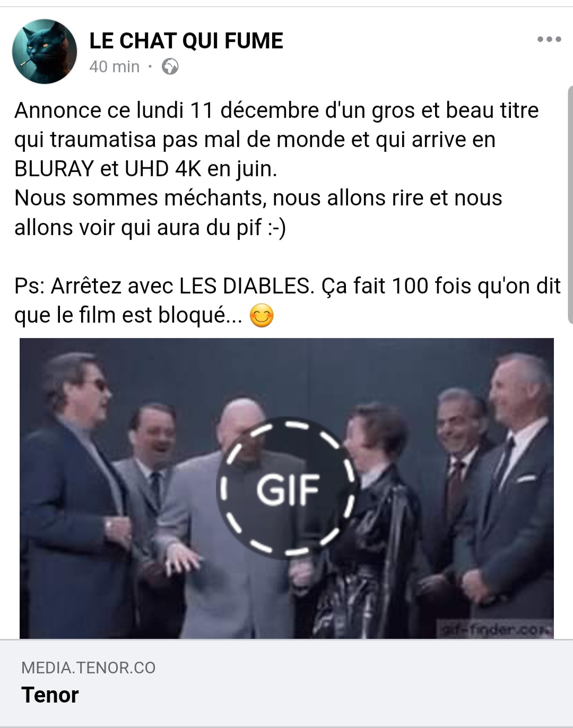This screenshot has width=573, height=728.
Task: Open LE CHAT QUI FUME page name
Action: coord(186,41)
